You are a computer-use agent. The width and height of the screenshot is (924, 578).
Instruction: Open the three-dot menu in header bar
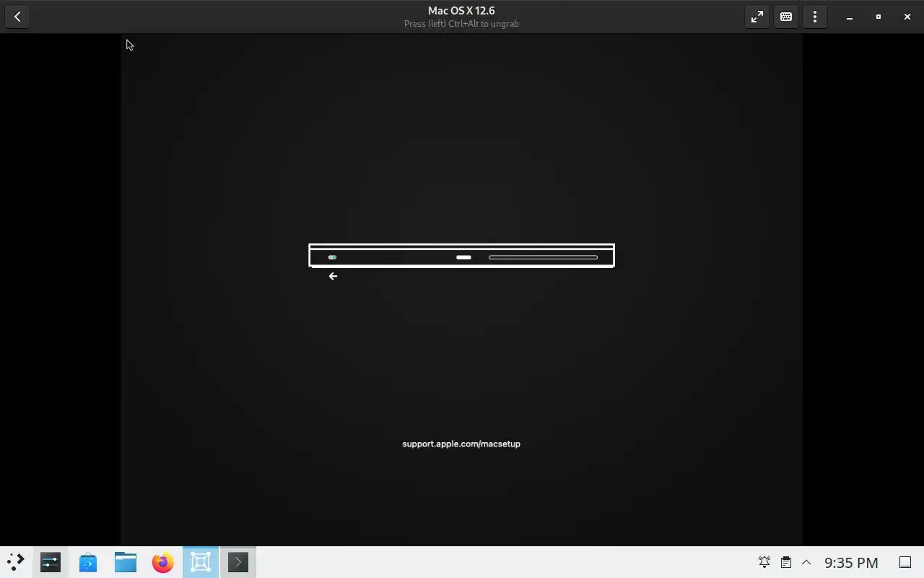(815, 17)
